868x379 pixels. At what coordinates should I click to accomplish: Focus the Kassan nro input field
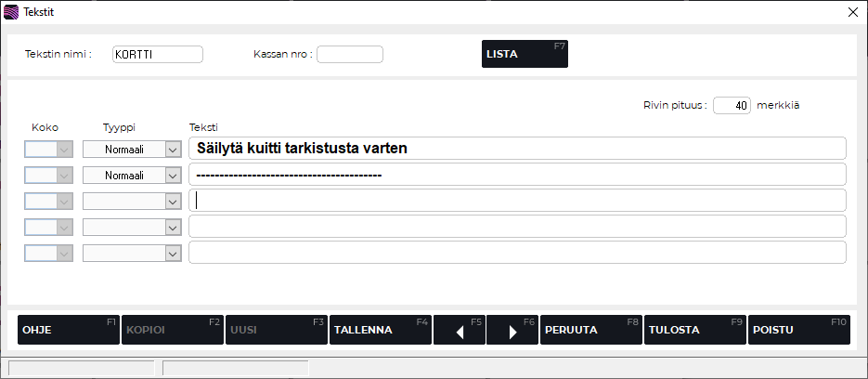click(350, 55)
